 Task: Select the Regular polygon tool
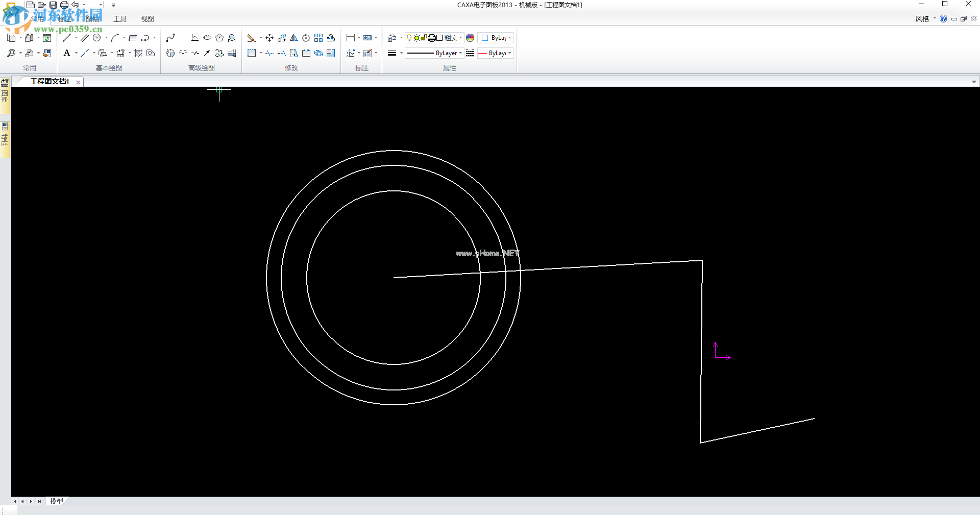point(219,38)
